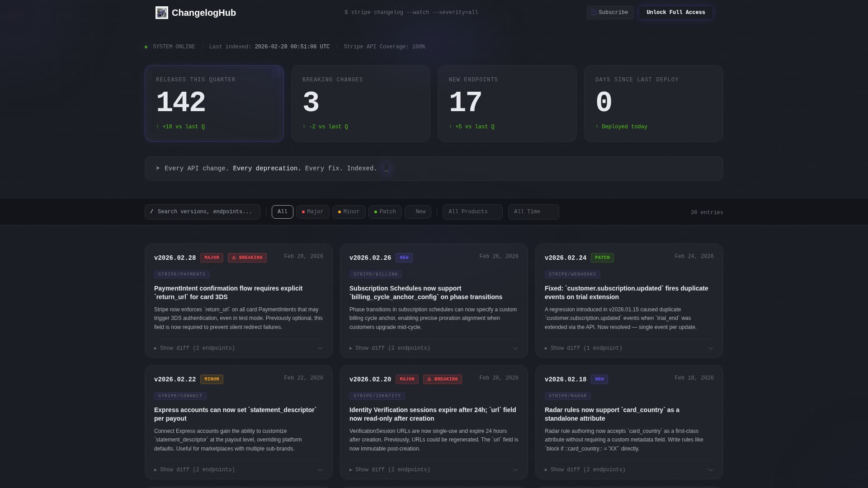Click the SYSTEM ONLINE status indicator
The image size is (868, 488).
[x=170, y=47]
